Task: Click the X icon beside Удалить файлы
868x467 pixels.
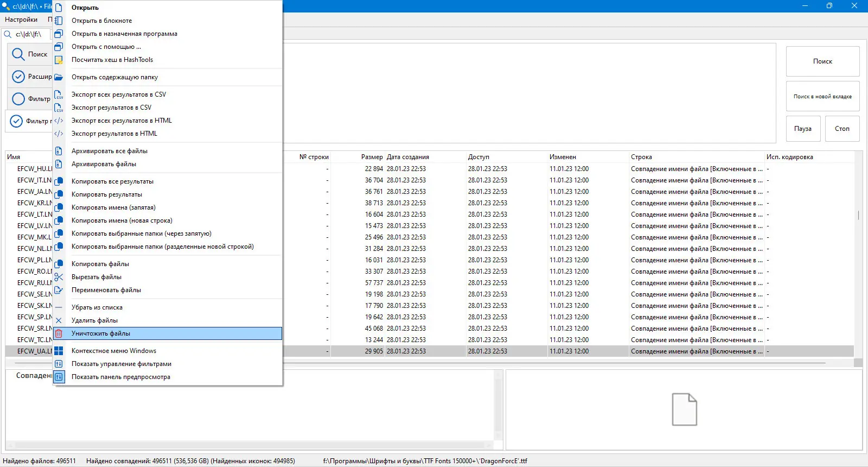Action: (x=59, y=320)
